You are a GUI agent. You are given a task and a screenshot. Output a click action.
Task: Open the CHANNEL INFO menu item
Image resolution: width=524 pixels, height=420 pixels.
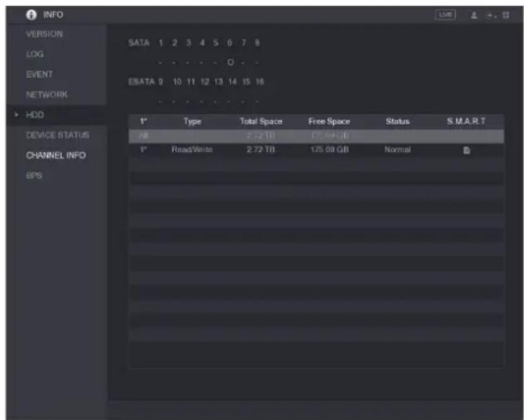point(56,155)
